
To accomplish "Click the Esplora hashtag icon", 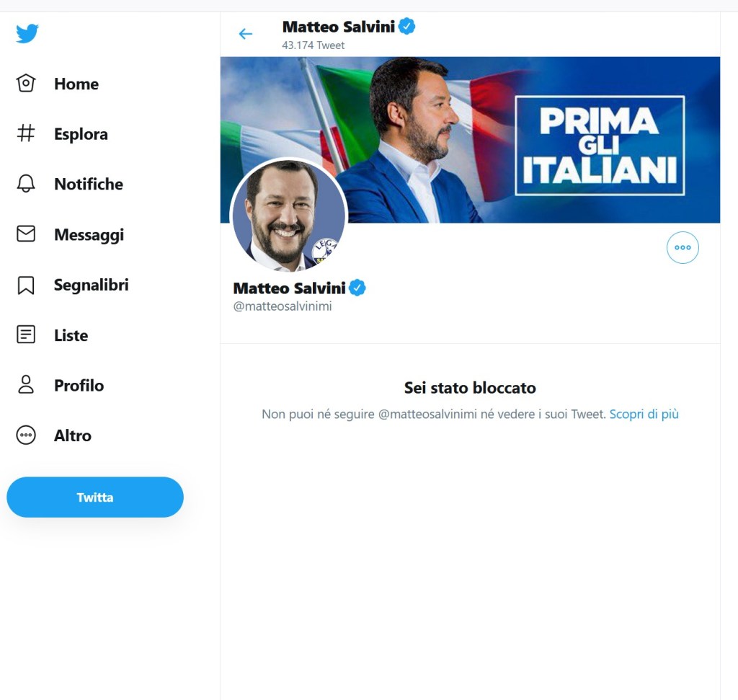I will 26,133.
